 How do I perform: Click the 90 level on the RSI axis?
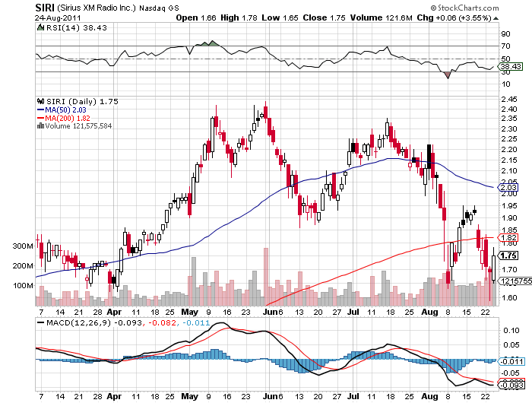tap(505, 33)
